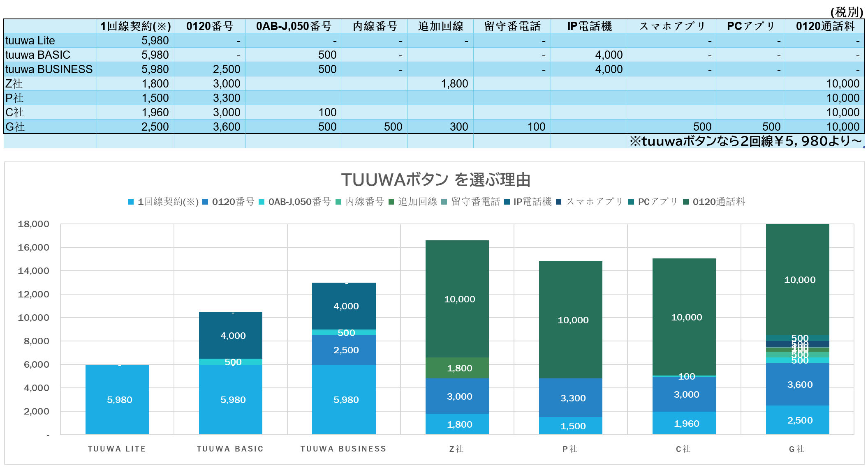Screen dimensions: 868x470
Task: Click the 18,000 vertical axis label
Action: point(33,224)
